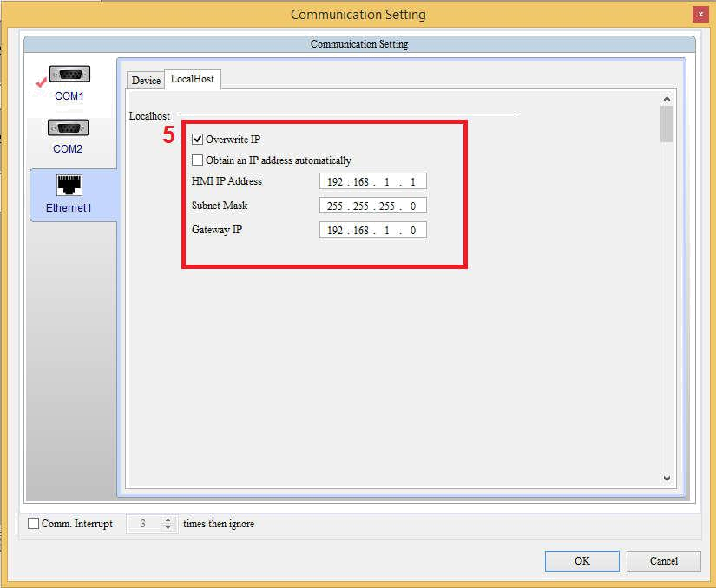Screen dimensions: 716x588
Task: Click the Gateway IP address field
Action: coord(372,230)
